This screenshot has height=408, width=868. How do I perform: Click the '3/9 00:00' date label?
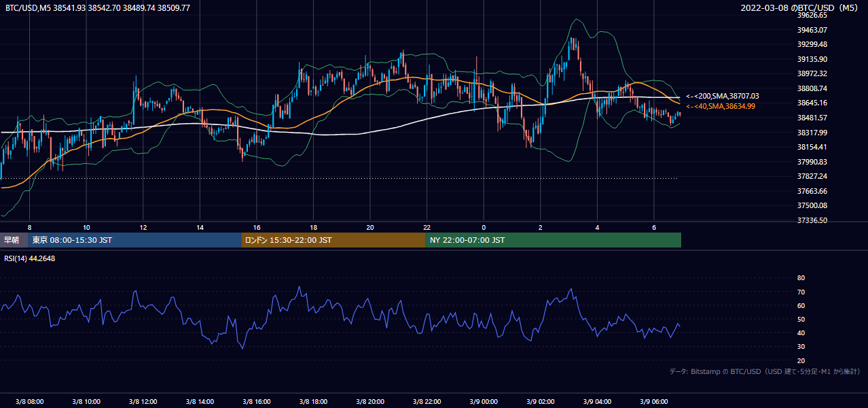[484, 401]
